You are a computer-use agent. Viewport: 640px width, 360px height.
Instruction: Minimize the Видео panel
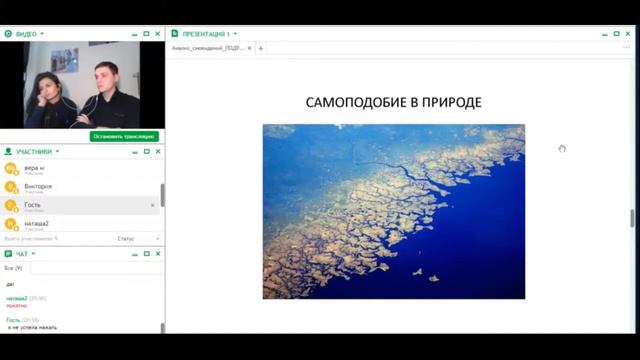coord(135,34)
